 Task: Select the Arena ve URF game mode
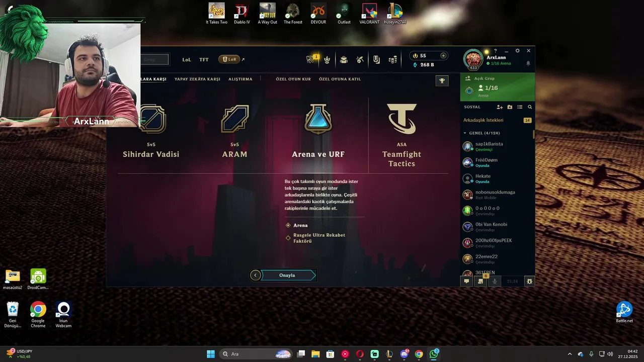tap(318, 131)
